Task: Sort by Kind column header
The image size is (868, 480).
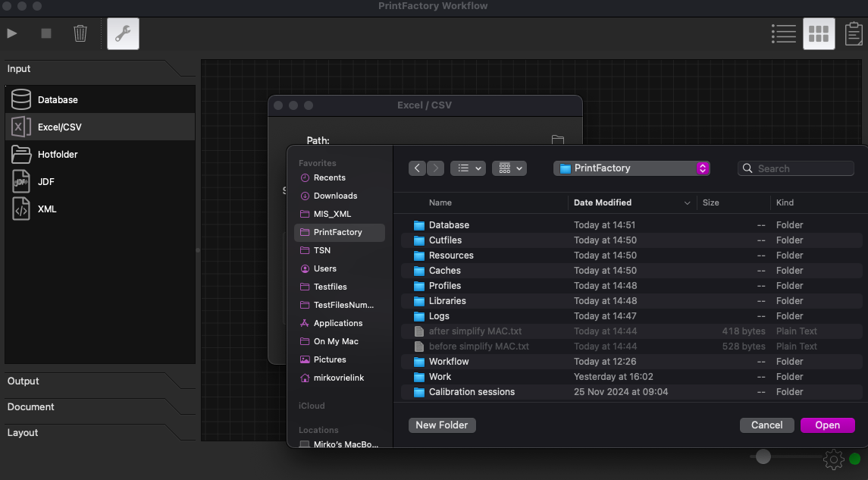Action: (785, 202)
